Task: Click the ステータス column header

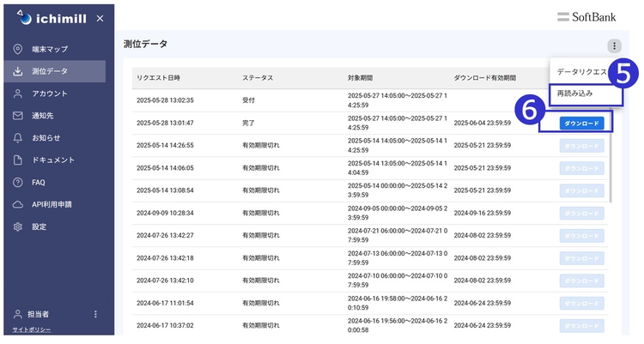Action: click(x=258, y=77)
